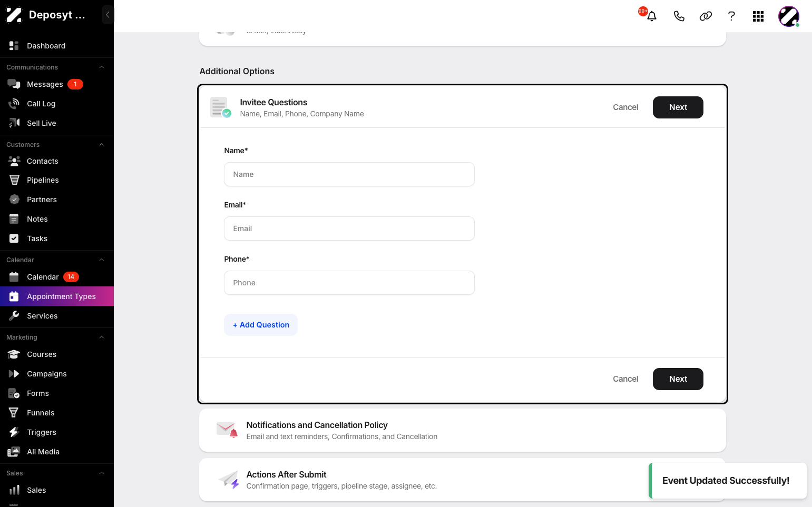Open the user profile avatar
The image size is (812, 507).
click(x=789, y=16)
